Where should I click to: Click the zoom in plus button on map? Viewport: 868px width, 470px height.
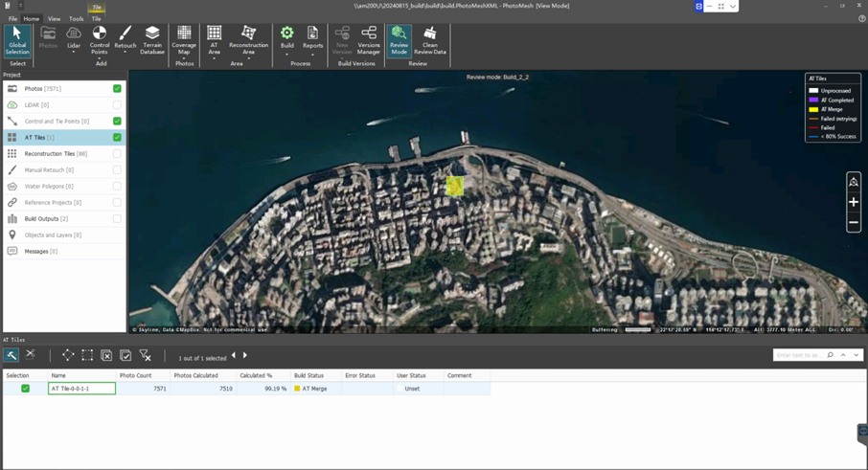tap(853, 202)
